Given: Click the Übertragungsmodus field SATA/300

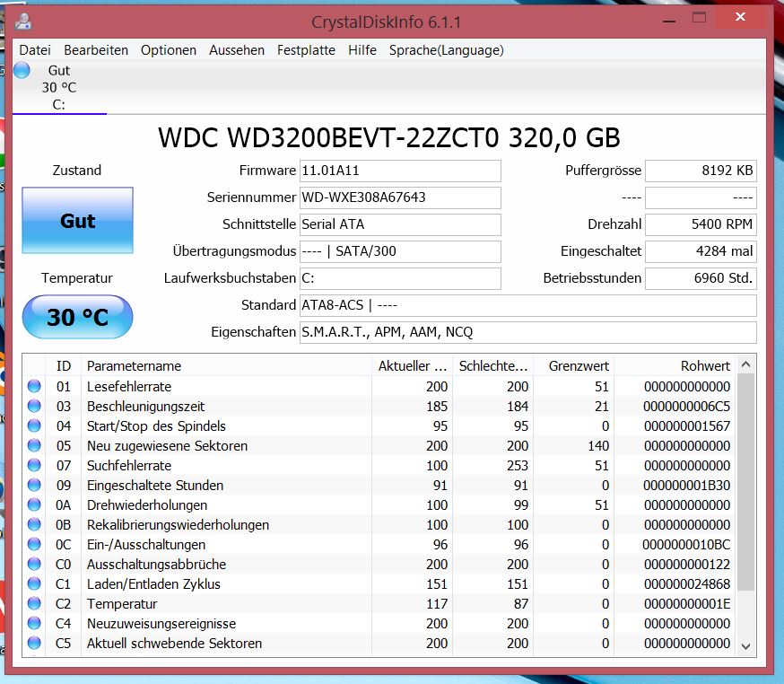Looking at the screenshot, I should point(400,251).
